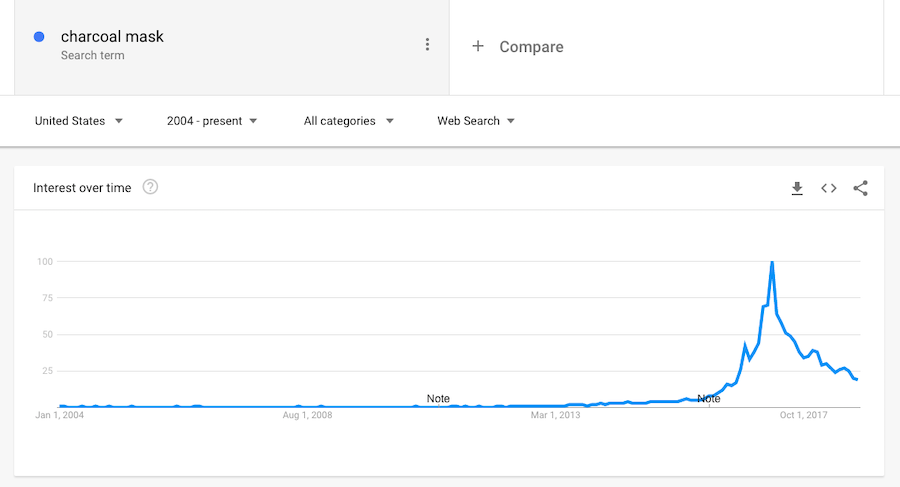
Task: Click the Interest over time heading
Action: pos(82,188)
